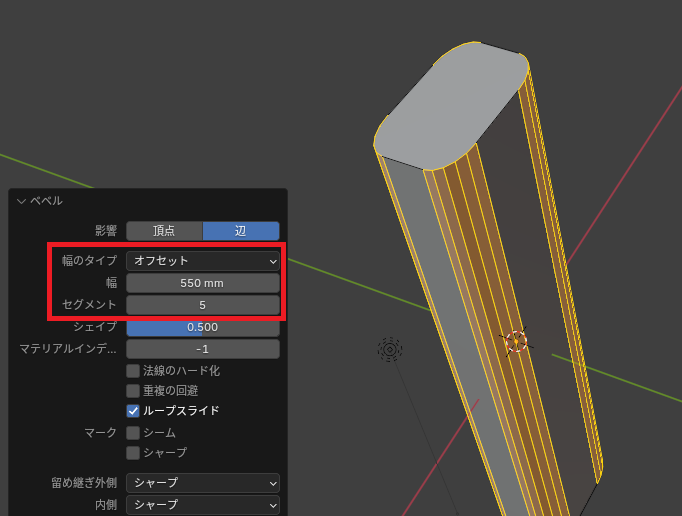Tick the シーム mark checkbox
Screen dimensions: 682x516
click(133, 433)
